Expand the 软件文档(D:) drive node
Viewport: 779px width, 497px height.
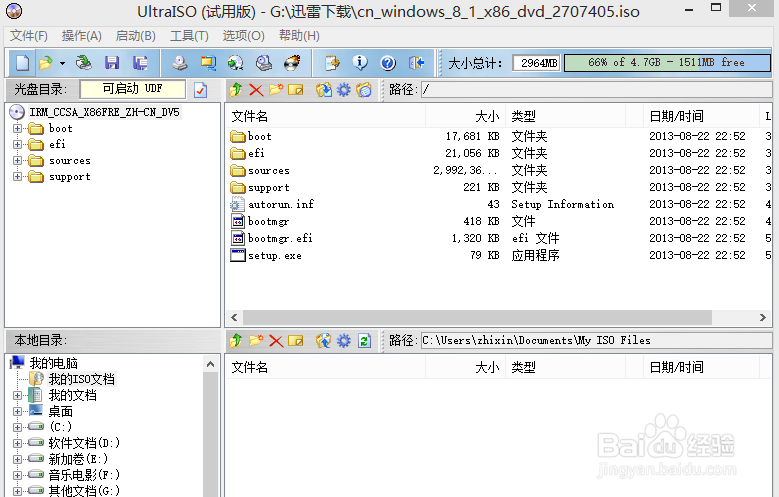(17, 443)
